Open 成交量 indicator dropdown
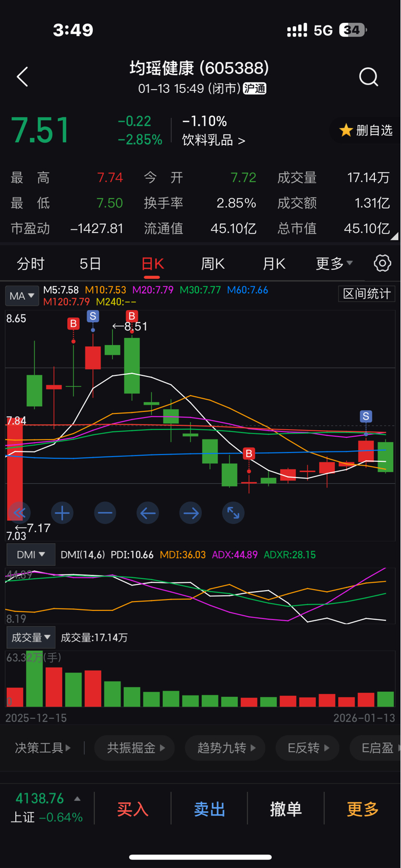401x868 pixels. (31, 637)
